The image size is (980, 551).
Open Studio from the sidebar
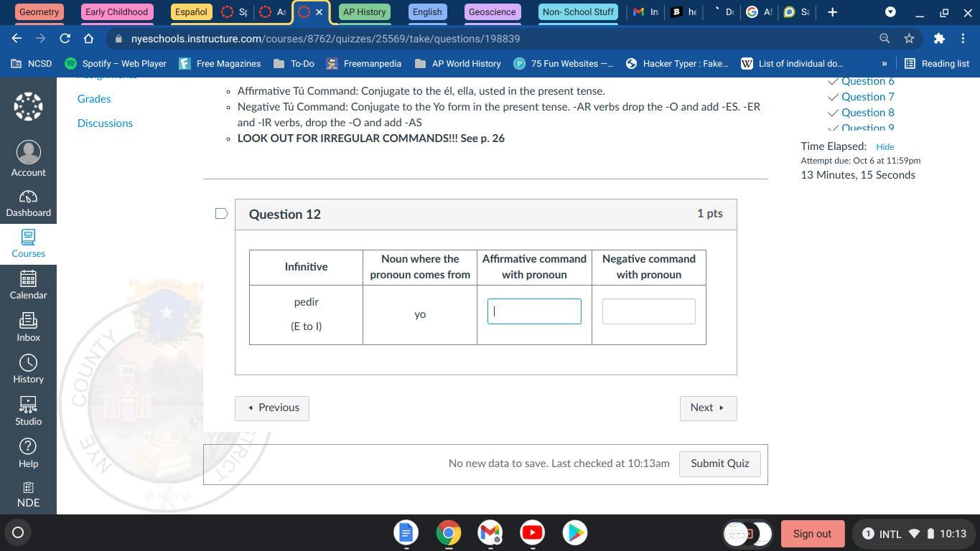point(28,411)
